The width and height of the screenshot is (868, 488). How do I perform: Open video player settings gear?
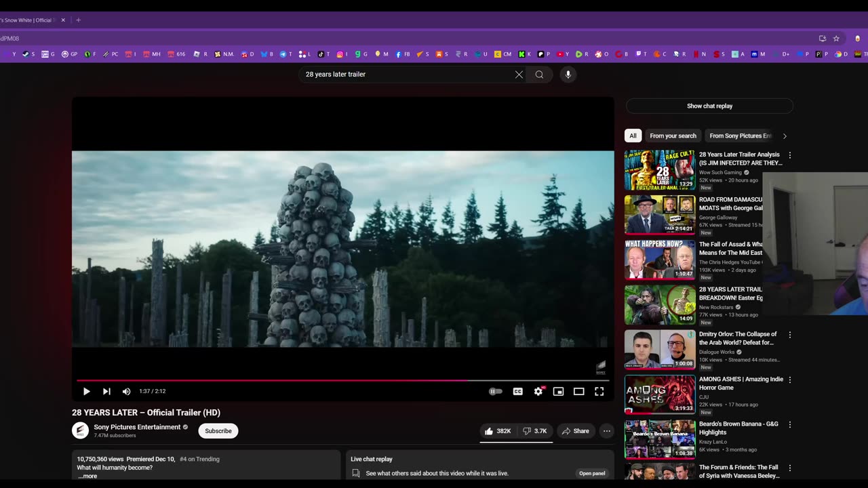[x=538, y=391]
